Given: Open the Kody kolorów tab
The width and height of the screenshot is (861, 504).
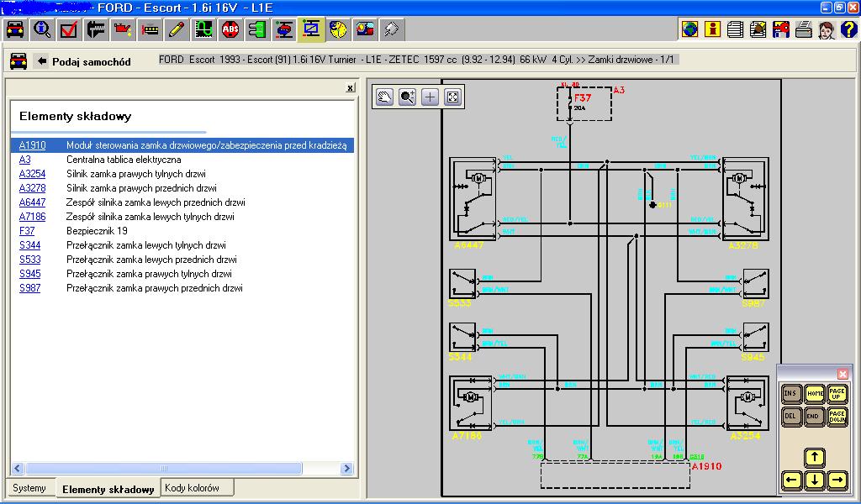Looking at the screenshot, I should (x=193, y=487).
